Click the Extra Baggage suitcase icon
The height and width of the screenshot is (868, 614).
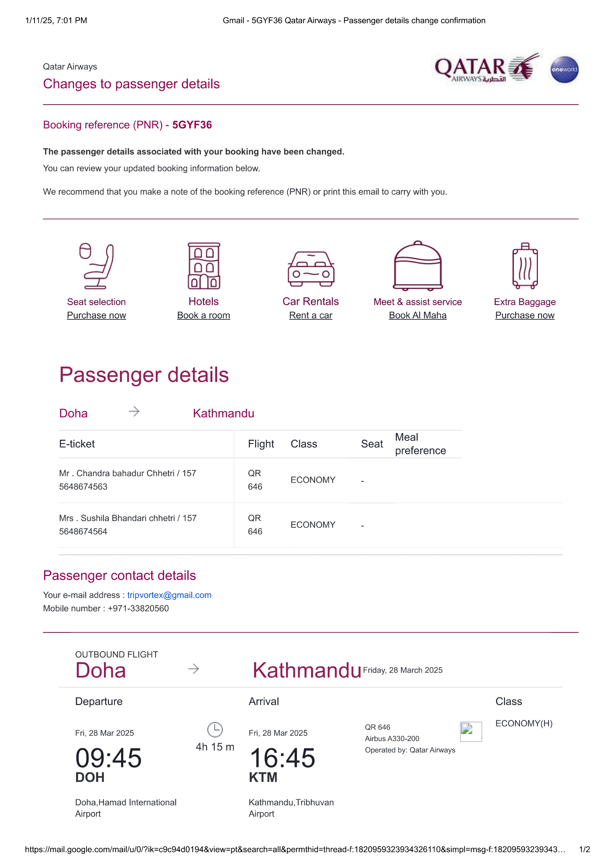(x=525, y=266)
